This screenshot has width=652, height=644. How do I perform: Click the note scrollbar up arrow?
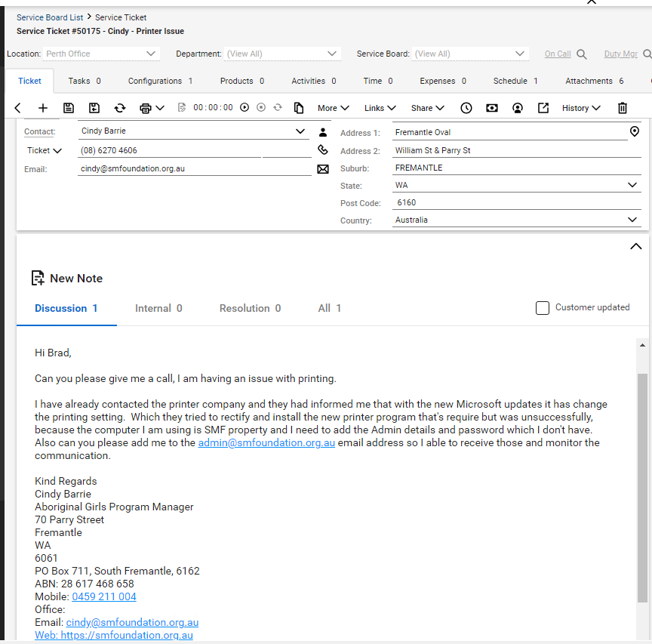coord(642,345)
